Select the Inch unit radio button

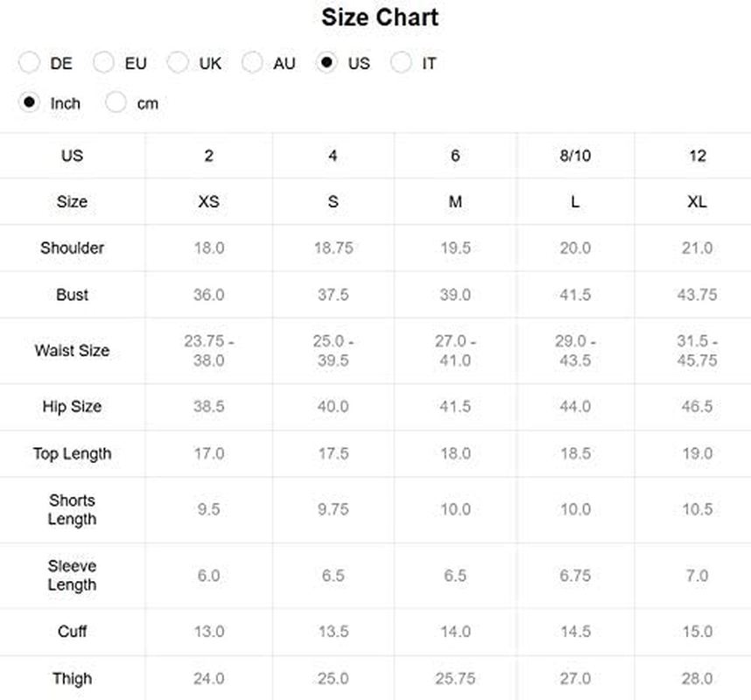click(29, 102)
